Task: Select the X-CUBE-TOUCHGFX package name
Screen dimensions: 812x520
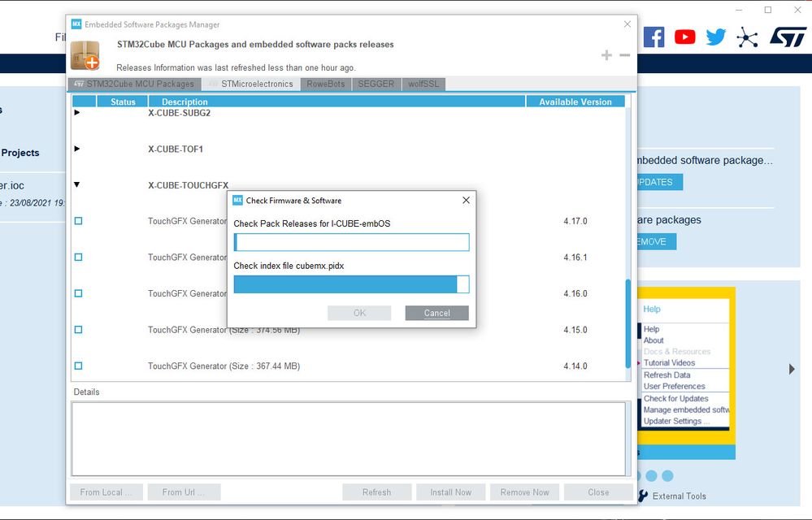Action: point(188,185)
